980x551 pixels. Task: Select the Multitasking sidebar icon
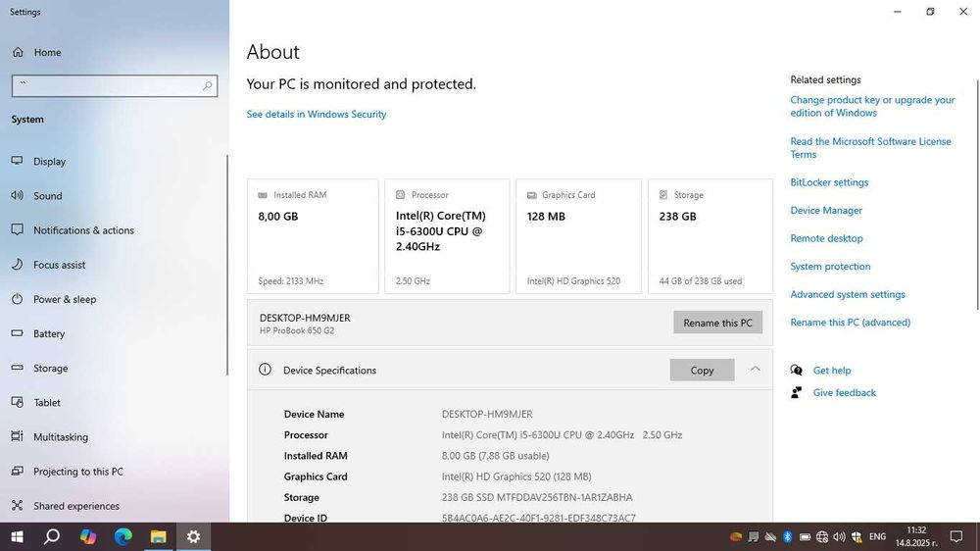(18, 436)
